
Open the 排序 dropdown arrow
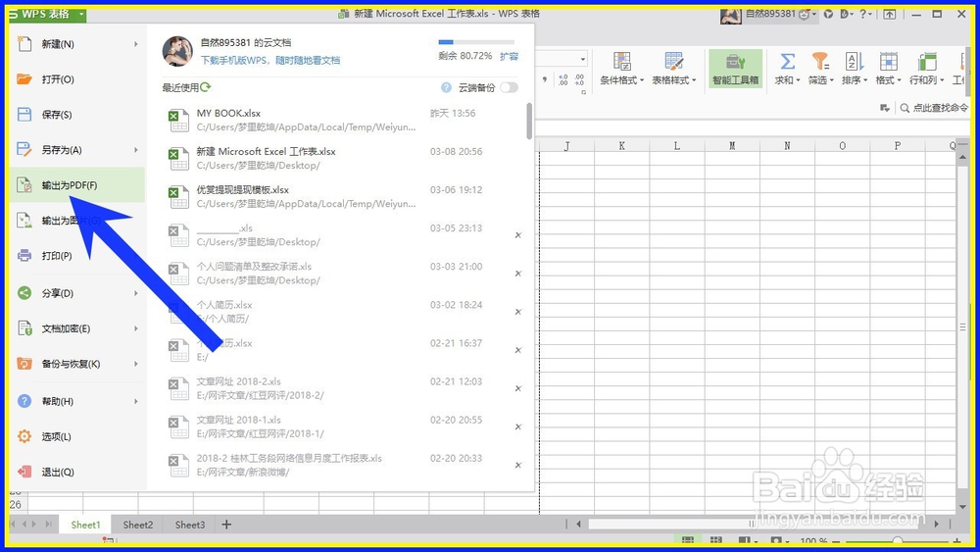865,80
